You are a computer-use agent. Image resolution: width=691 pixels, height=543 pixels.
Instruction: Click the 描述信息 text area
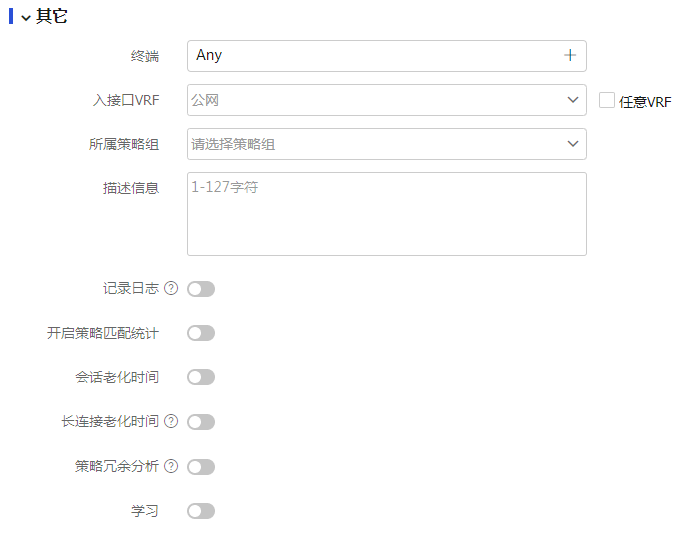[386, 213]
